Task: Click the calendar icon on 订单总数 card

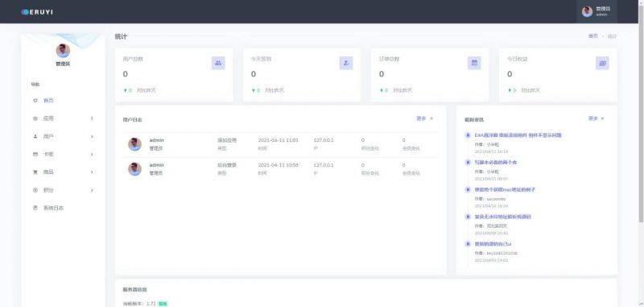Action: [x=474, y=63]
